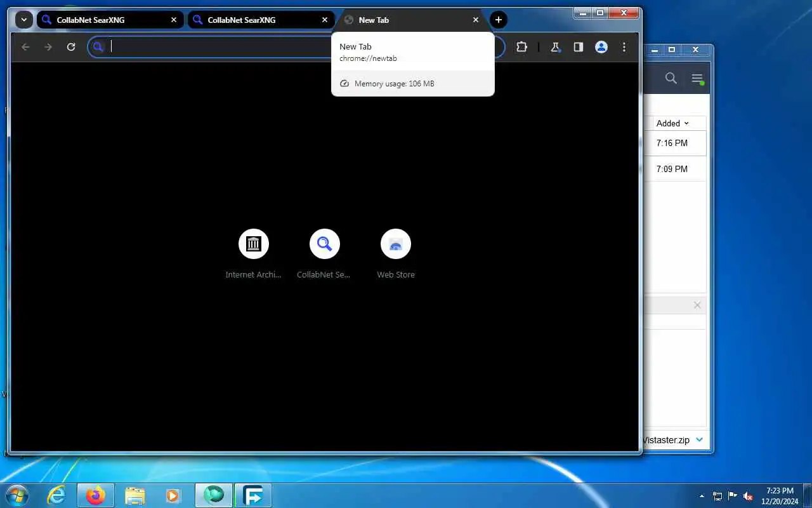Open the tab search dropdown arrow
Image resolution: width=812 pixels, height=508 pixels.
tap(23, 20)
